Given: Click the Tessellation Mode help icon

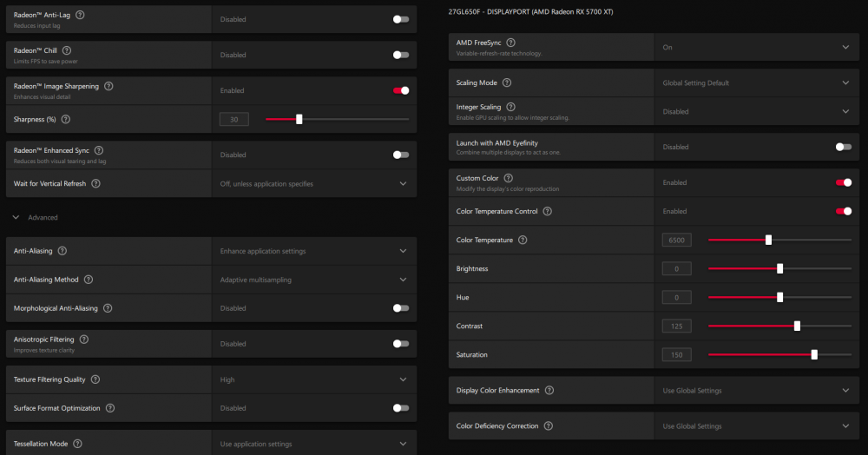Looking at the screenshot, I should pyautogui.click(x=77, y=444).
